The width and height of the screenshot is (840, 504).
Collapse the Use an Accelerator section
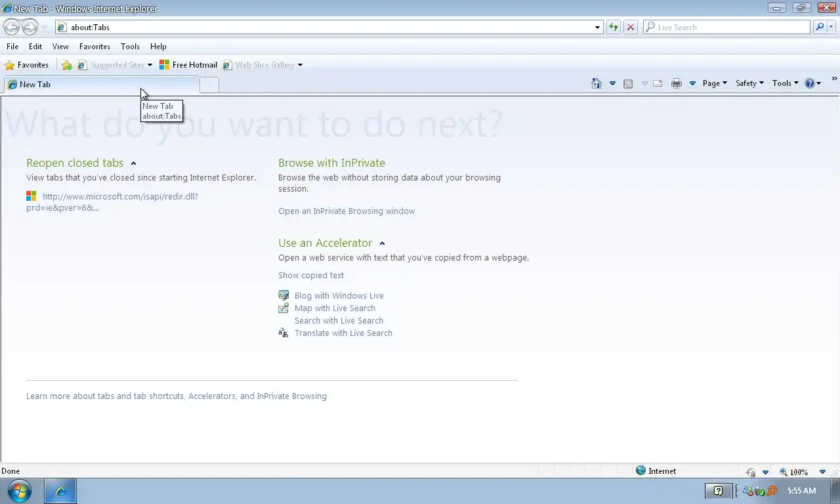tap(382, 243)
